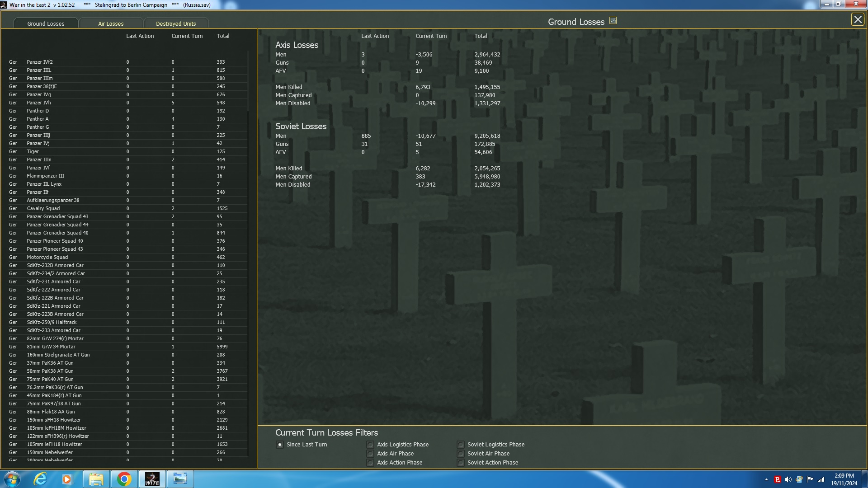Click the Current Turn Losses Filters heading
The height and width of the screenshot is (488, 868).
(326, 433)
